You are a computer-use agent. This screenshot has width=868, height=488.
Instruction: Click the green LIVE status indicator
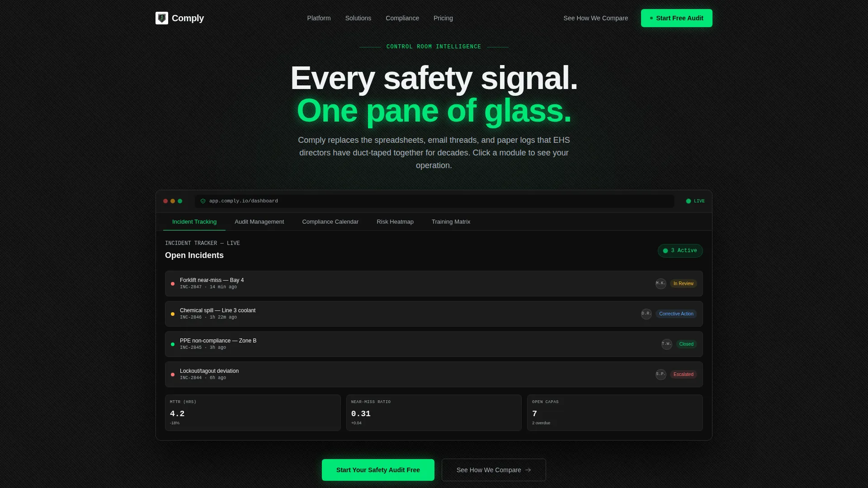point(695,201)
